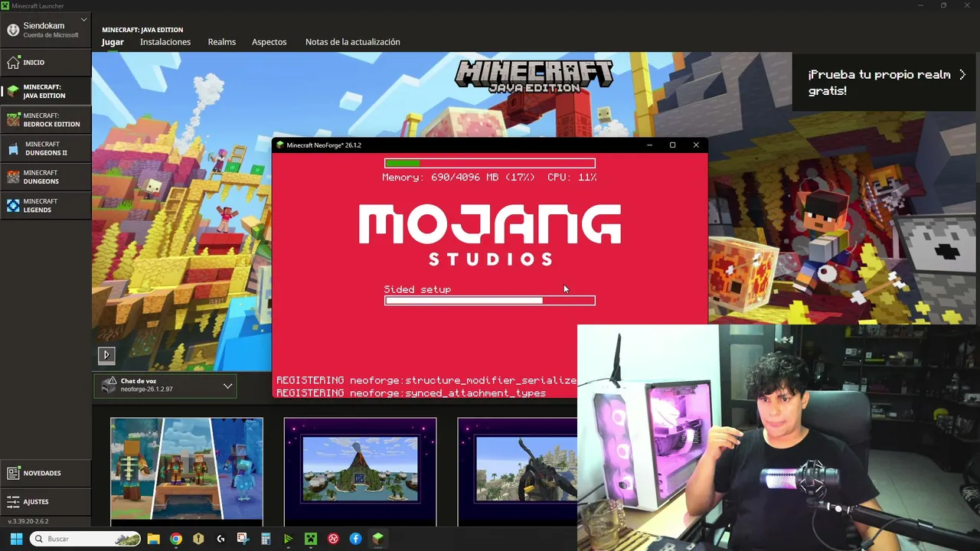Open Google Chrome from the taskbar
Viewport: 980px width, 551px height.
[x=176, y=539]
